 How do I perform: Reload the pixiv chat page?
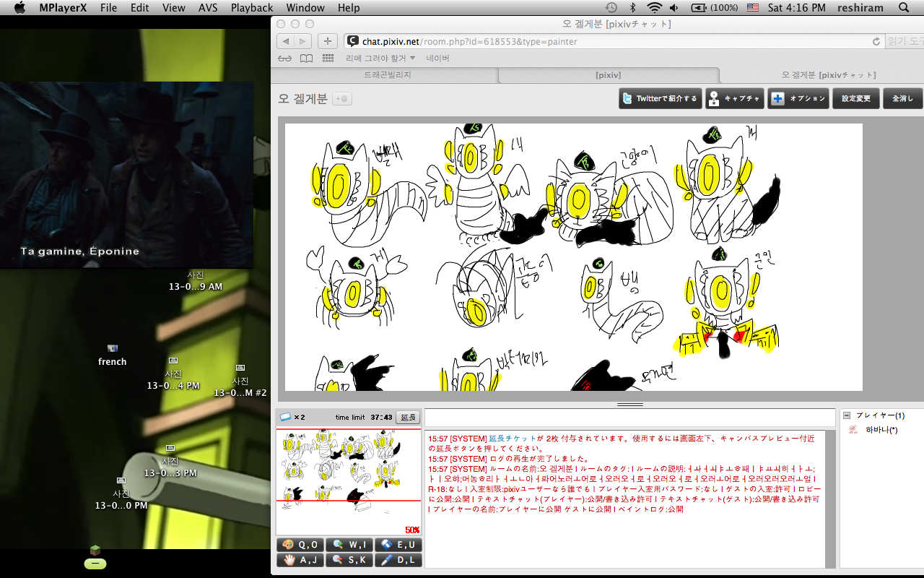(876, 42)
